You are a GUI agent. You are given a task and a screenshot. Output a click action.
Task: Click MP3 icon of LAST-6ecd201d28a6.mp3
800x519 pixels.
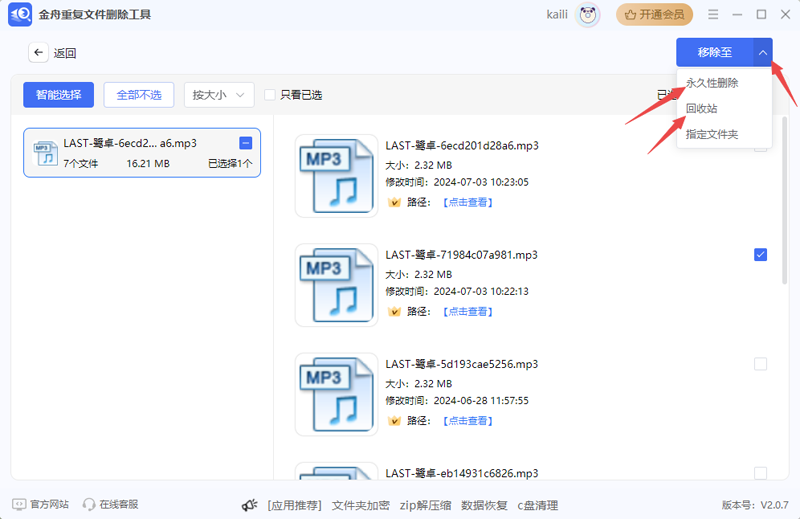point(337,176)
